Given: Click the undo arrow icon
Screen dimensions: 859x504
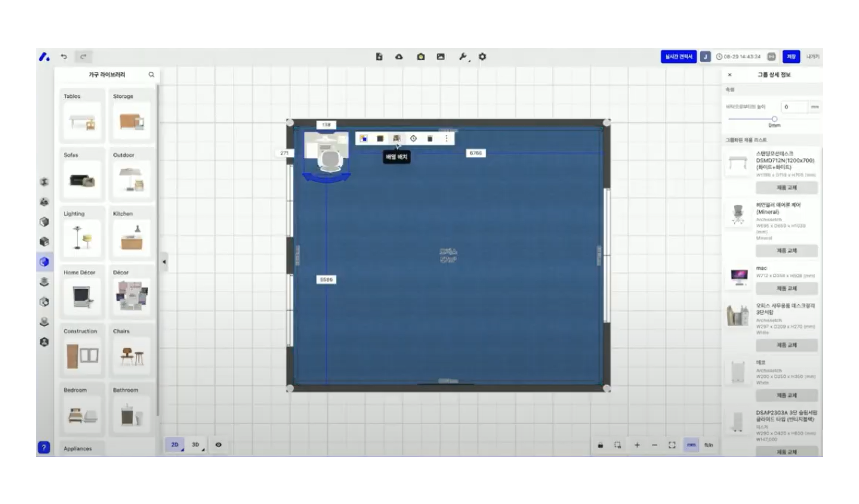Looking at the screenshot, I should [64, 57].
